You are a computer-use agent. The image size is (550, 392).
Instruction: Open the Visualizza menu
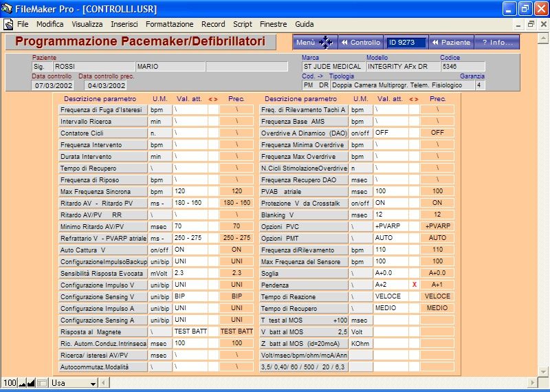[87, 24]
